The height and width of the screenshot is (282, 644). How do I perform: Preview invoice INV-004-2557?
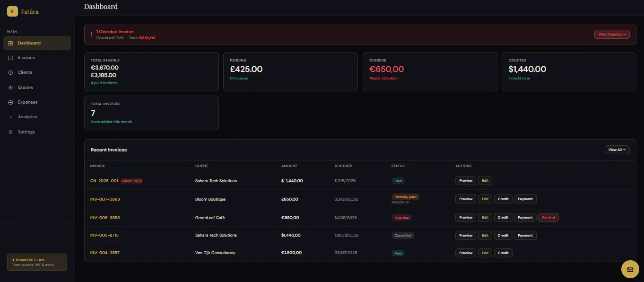pos(466,253)
